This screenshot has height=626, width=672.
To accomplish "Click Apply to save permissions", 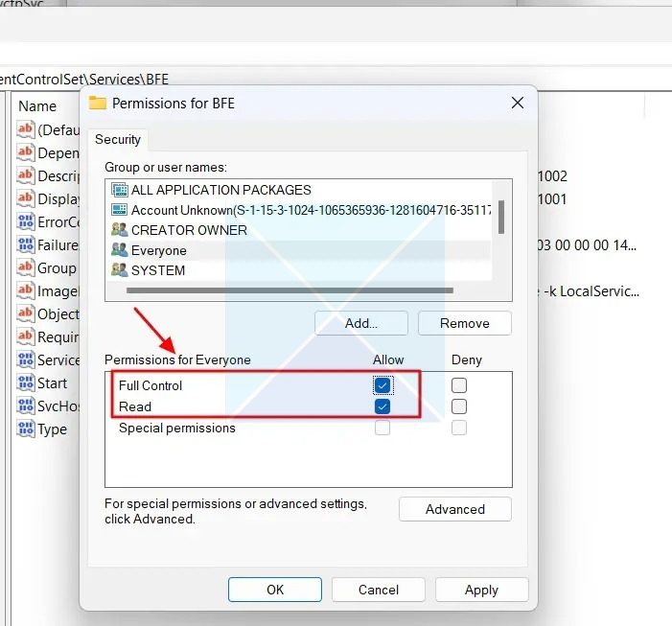I will click(482, 590).
